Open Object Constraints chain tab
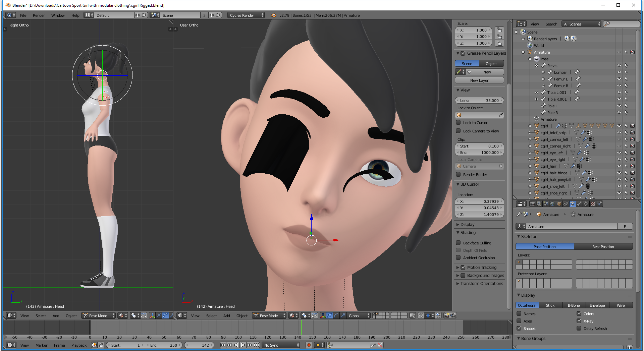 tap(566, 204)
